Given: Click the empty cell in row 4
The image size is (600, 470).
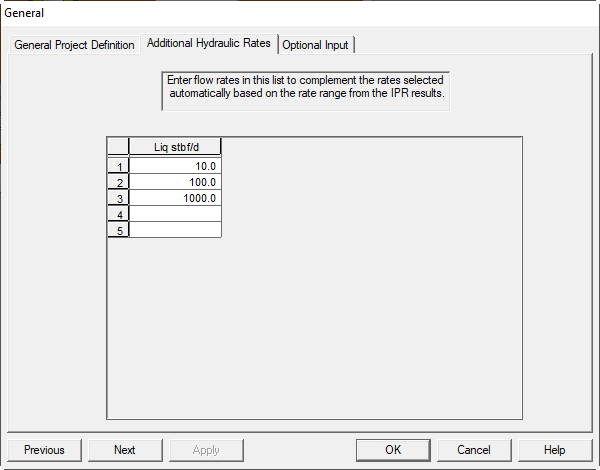Looking at the screenshot, I should 175,214.
